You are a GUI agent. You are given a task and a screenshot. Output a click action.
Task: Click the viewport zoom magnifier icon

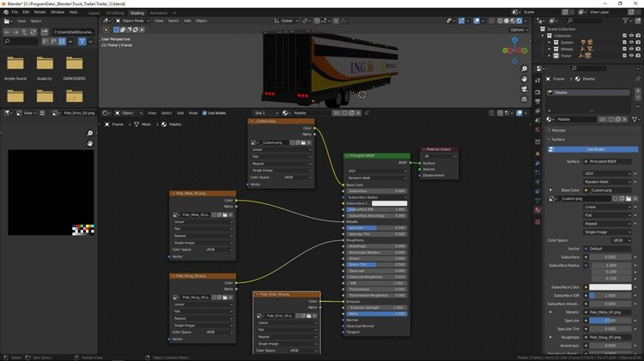tap(525, 69)
